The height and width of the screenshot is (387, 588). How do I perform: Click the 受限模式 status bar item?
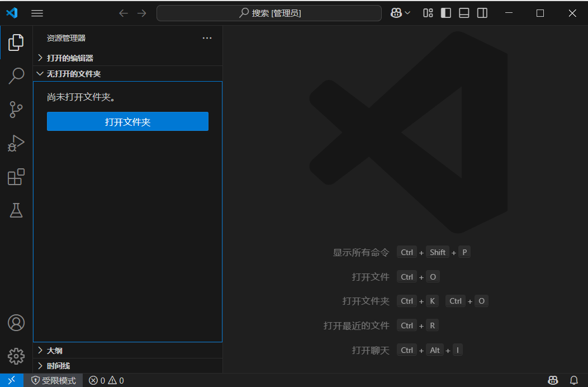click(x=53, y=380)
